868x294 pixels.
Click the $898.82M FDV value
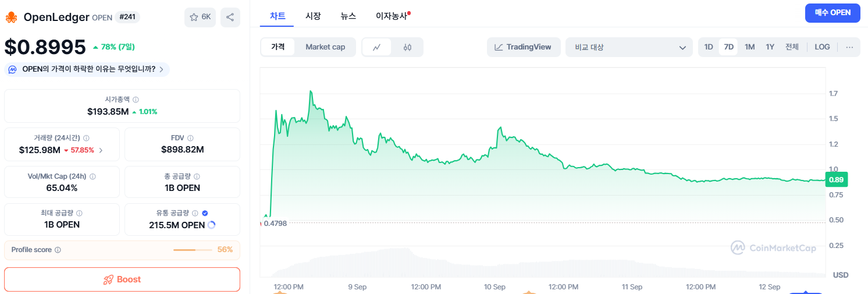[183, 150]
